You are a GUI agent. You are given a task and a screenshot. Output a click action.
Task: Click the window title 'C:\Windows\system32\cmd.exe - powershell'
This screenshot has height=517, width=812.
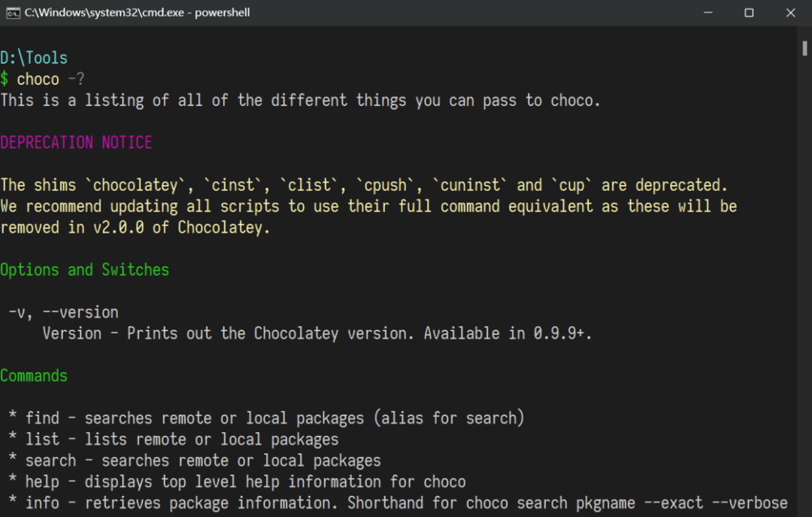tap(138, 13)
